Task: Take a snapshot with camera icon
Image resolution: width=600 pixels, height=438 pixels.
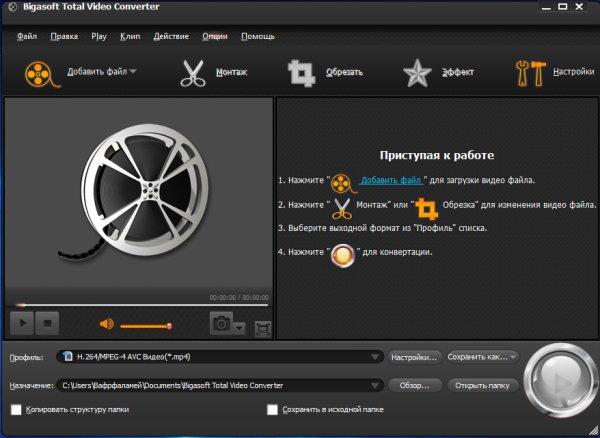Action: click(x=222, y=323)
